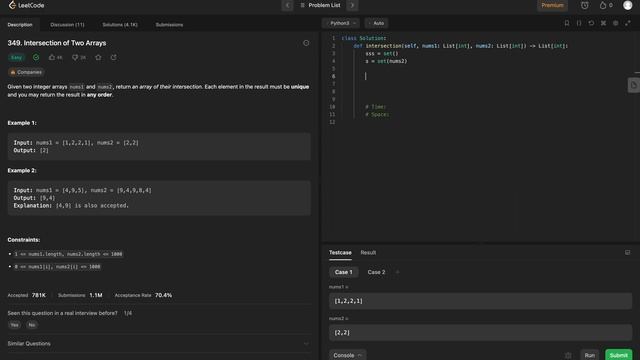Click the hint icon beside problem title
640x360 pixels.
(x=306, y=43)
